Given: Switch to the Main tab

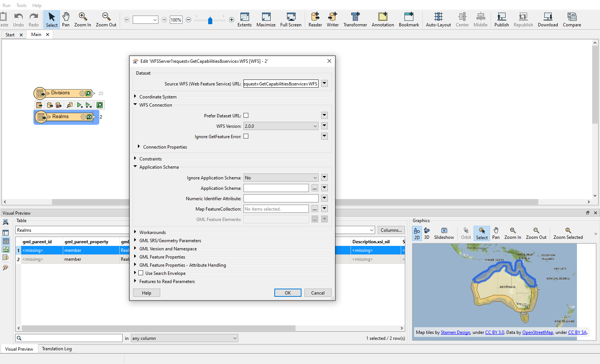Looking at the screenshot, I should coord(36,35).
